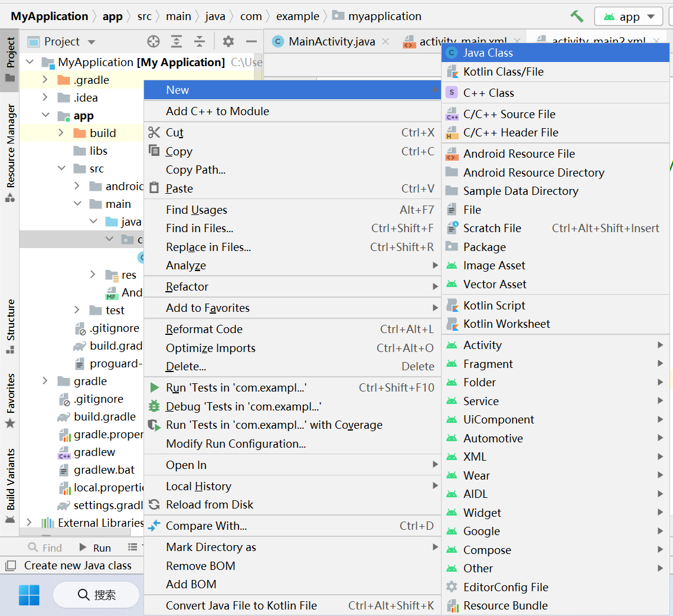Click the Expand All icon in Project panel

(177, 41)
